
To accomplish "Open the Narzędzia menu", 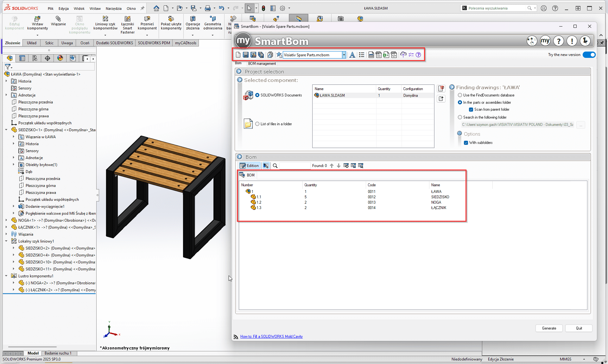I will click(113, 9).
